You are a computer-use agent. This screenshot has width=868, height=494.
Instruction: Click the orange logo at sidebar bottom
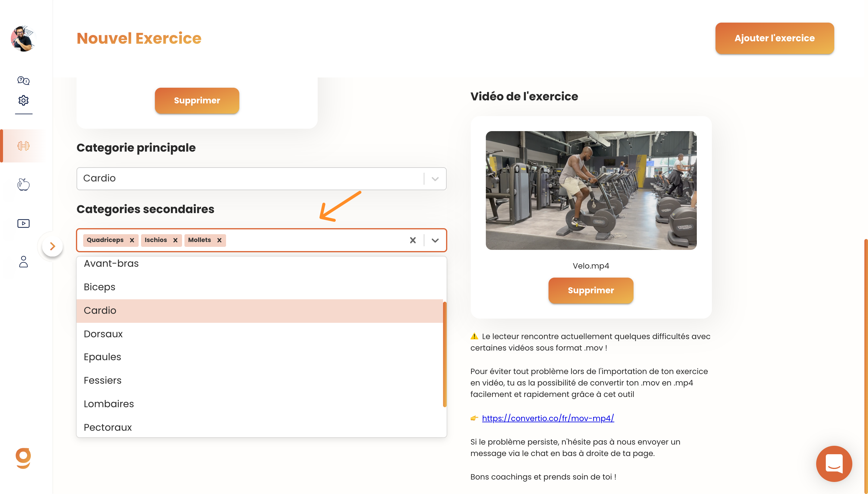click(24, 458)
